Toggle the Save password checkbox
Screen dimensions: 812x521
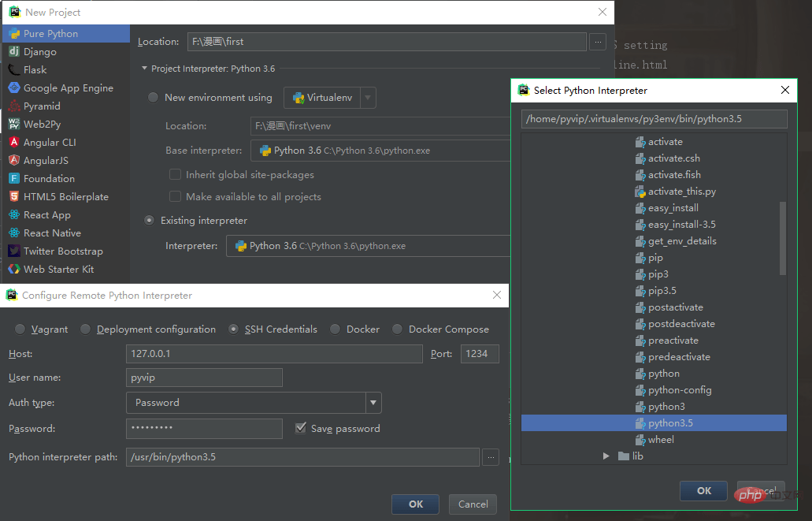300,428
